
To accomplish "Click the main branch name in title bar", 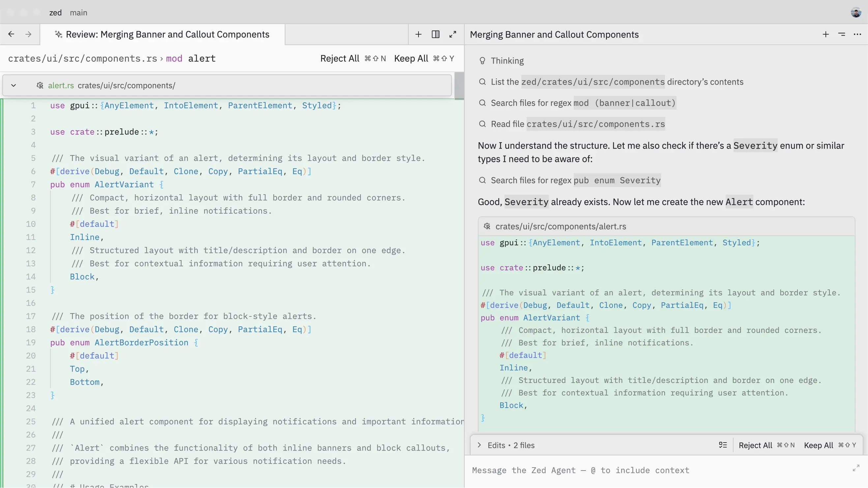I will coord(78,13).
